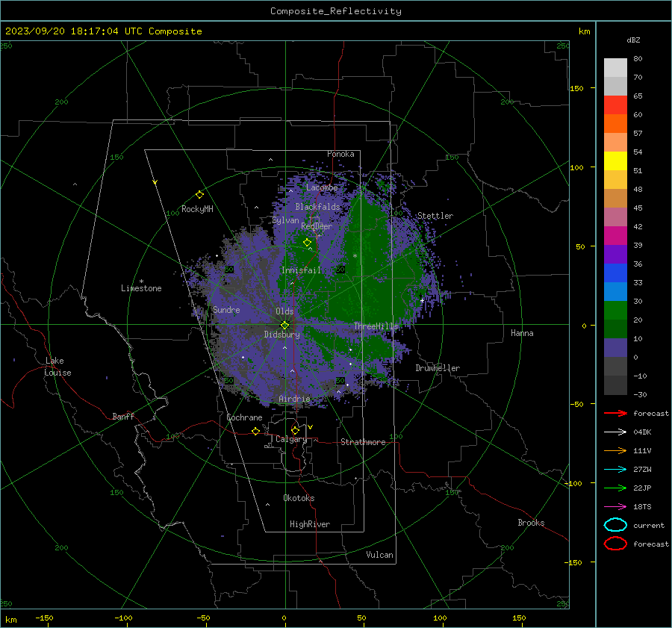This screenshot has height=628, width=672.
Task: Click the ThreeHills label
Action: click(376, 326)
